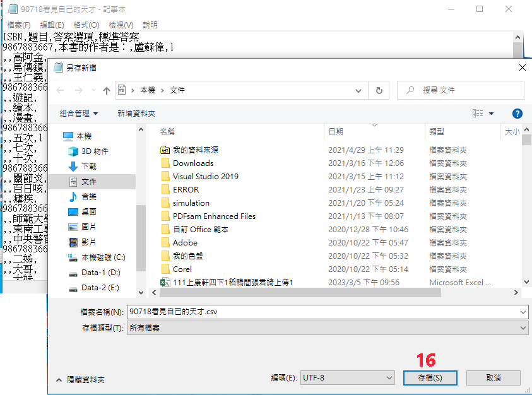Click the 取消 button
The width and height of the screenshot is (532, 395).
[493, 378]
